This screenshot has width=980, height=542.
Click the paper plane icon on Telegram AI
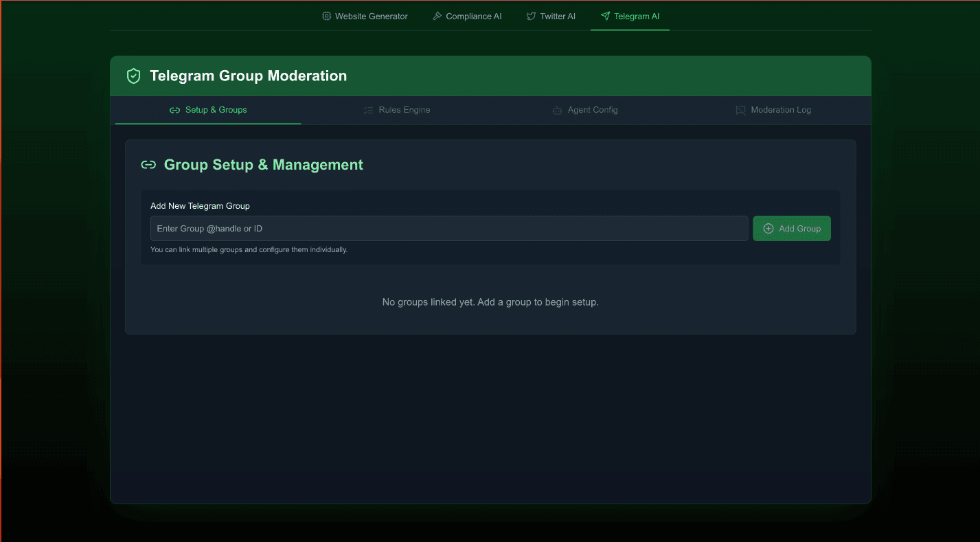point(605,16)
